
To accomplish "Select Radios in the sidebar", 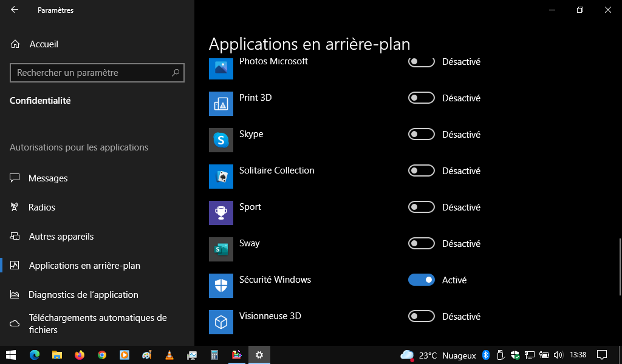I will tap(42, 207).
